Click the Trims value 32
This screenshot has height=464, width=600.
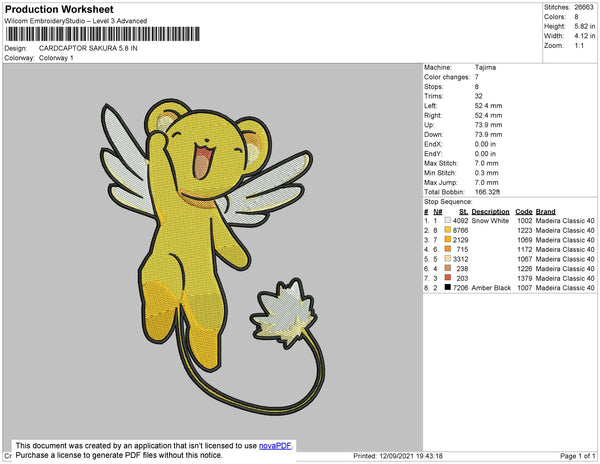[479, 96]
